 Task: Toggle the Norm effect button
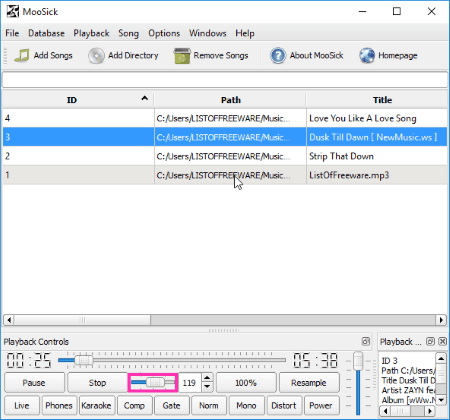[209, 405]
